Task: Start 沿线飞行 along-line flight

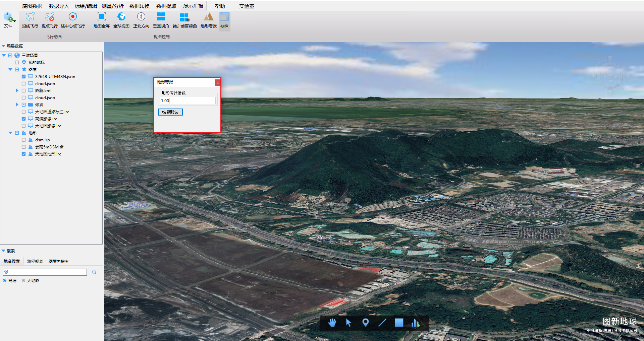Action: [x=30, y=20]
